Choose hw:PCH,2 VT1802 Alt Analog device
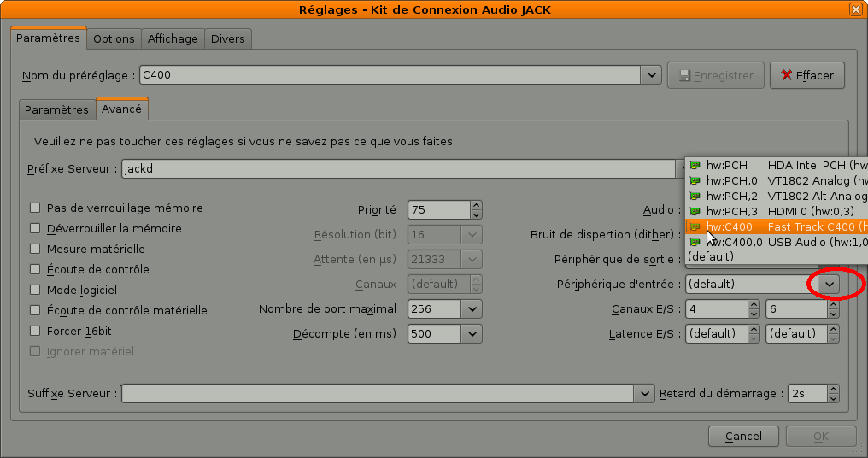 777,196
